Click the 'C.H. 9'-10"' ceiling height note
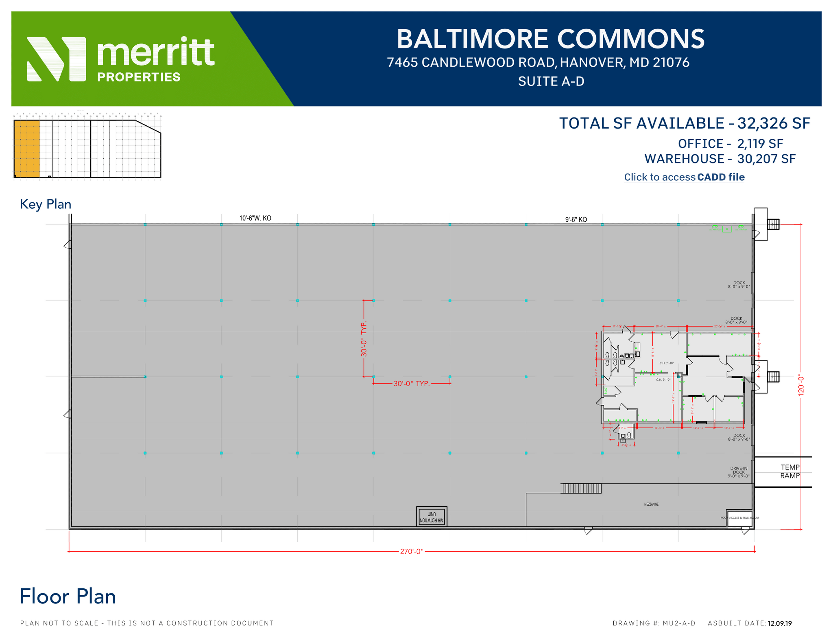The image size is (833, 644). (663, 380)
